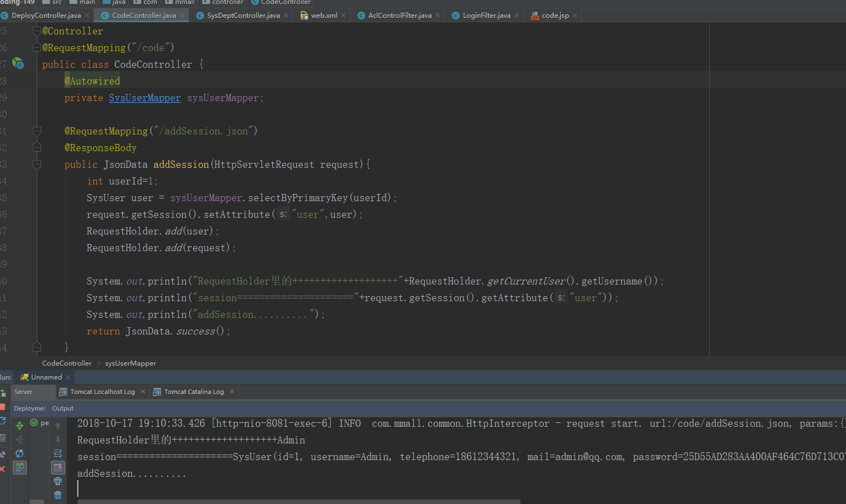Viewport: 846px width, 504px height.
Task: Collapse the @RequestMapping("/code") fold marker
Action: (x=37, y=47)
